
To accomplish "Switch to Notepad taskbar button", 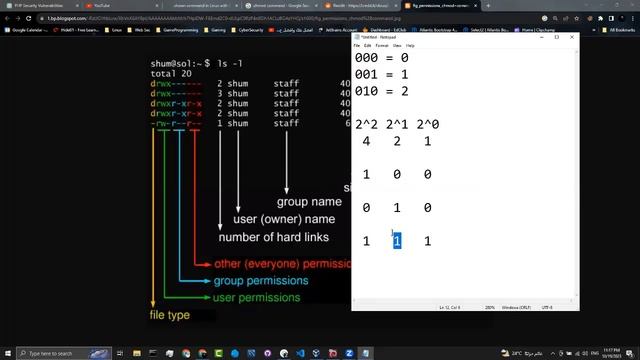I will 365,353.
